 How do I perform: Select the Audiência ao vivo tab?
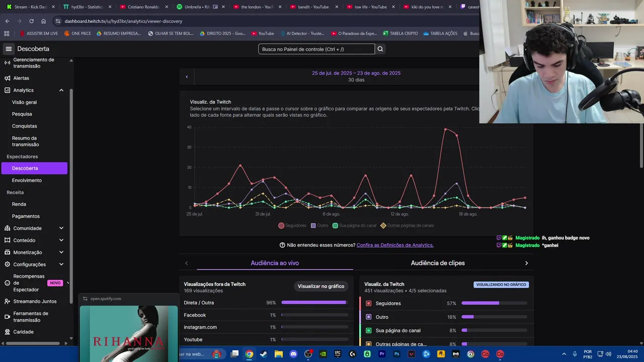275,263
